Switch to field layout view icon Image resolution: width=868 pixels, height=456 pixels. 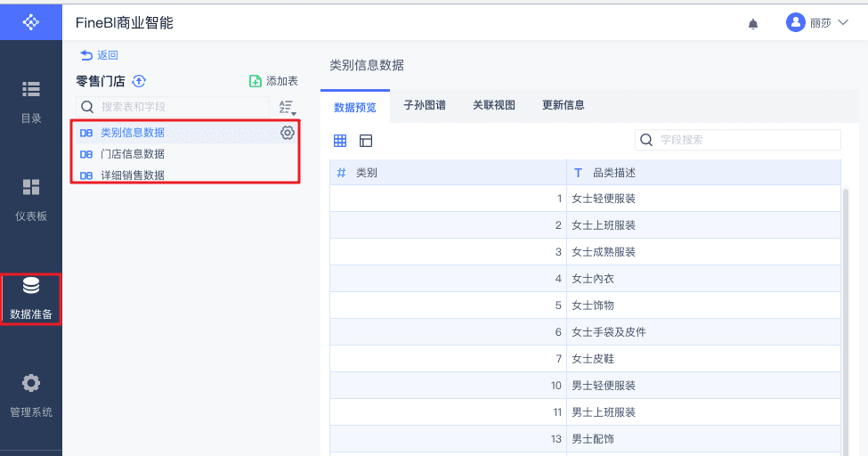366,141
